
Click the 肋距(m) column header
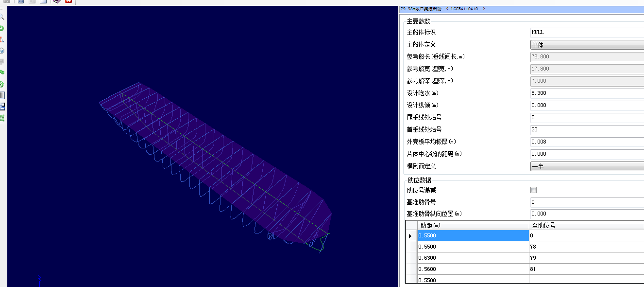coord(473,225)
